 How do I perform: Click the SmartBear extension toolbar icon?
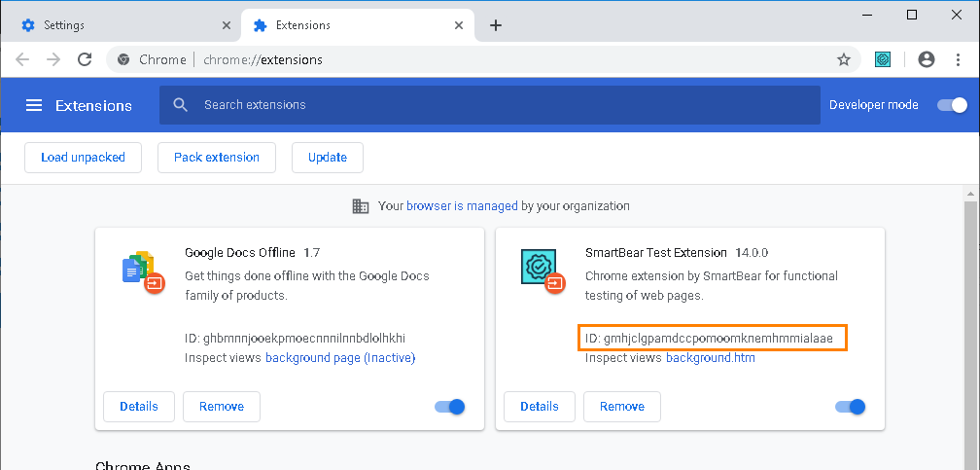pyautogui.click(x=883, y=59)
